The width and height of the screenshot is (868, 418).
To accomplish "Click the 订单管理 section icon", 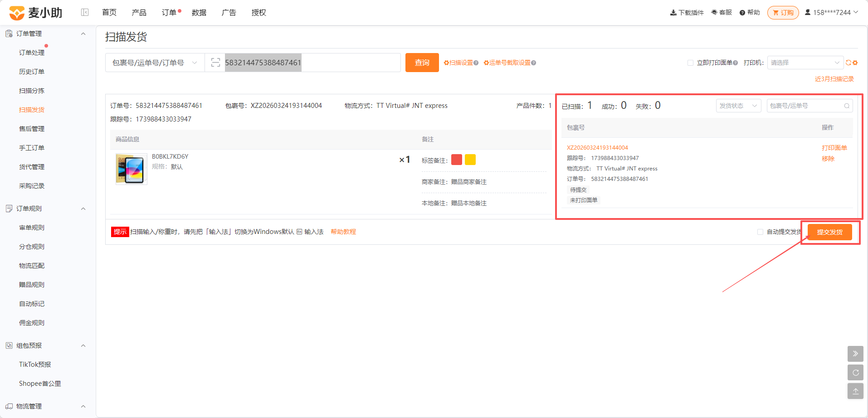I will tap(9, 34).
